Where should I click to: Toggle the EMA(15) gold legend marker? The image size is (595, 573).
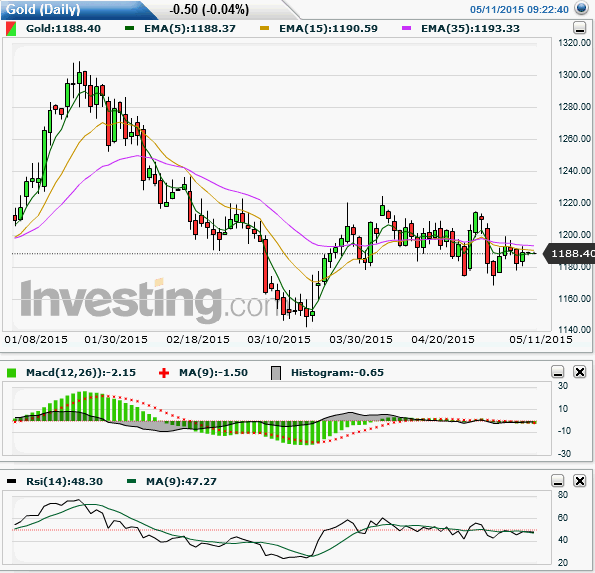coord(264,28)
